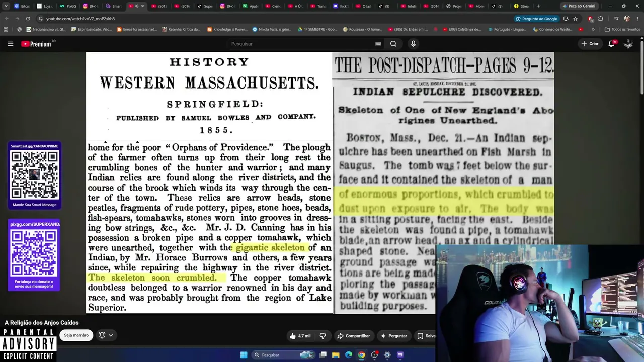The image size is (644, 362).
Task: Open the Knowledge is Power bookmark
Action: pyautogui.click(x=226, y=29)
